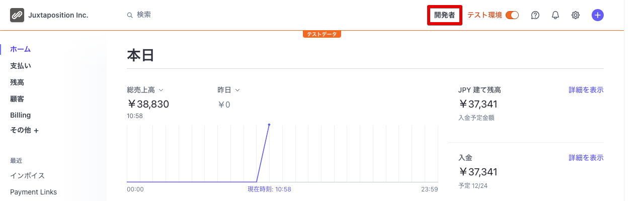This screenshot has width=644, height=201.
Task: Go to 残高 in the sidebar
Action: 17,82
